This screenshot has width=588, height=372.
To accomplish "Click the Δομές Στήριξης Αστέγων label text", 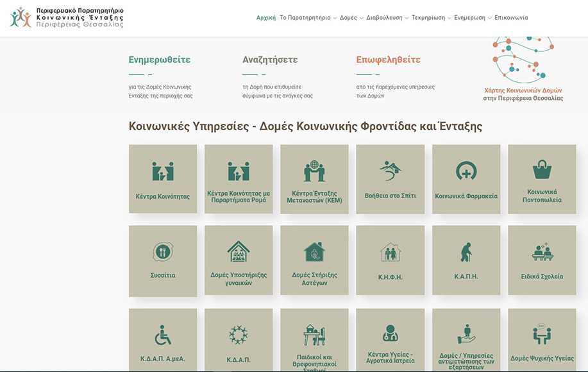I will 314,278.
